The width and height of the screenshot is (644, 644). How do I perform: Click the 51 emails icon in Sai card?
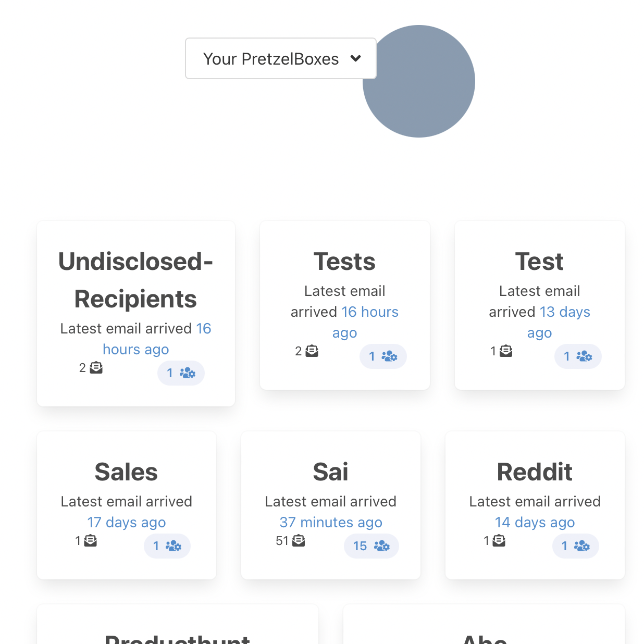(299, 541)
